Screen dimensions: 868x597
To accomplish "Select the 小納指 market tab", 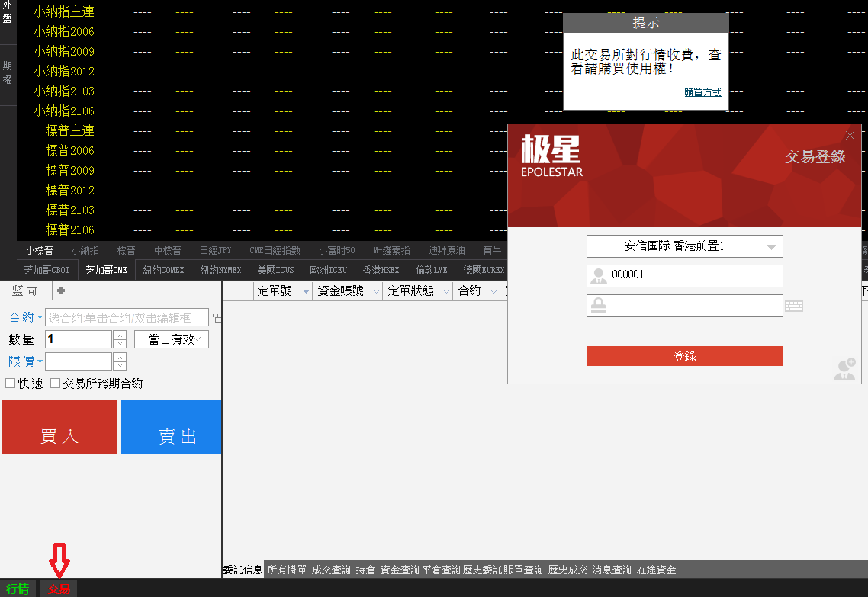I will (85, 249).
